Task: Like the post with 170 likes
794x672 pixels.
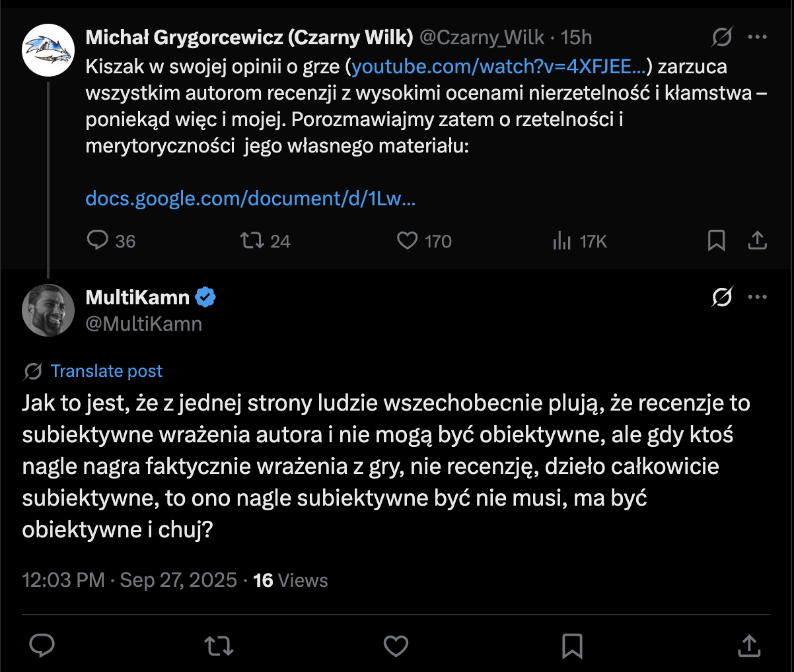Action: (407, 240)
